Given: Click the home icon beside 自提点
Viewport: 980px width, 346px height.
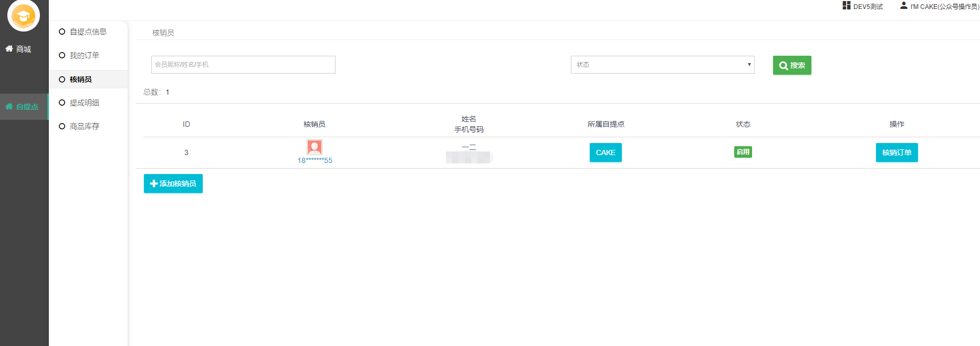Looking at the screenshot, I should point(9,107).
